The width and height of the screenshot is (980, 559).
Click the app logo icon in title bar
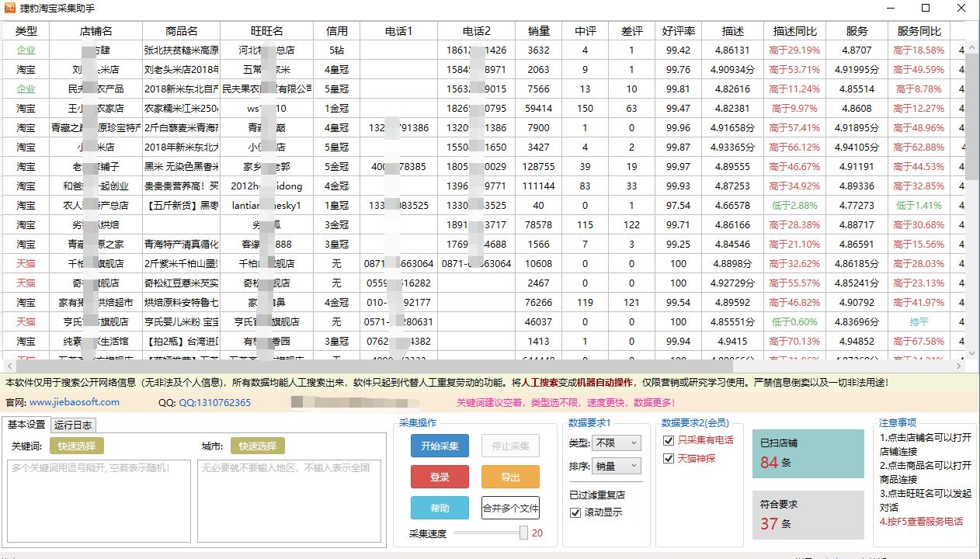click(x=9, y=8)
